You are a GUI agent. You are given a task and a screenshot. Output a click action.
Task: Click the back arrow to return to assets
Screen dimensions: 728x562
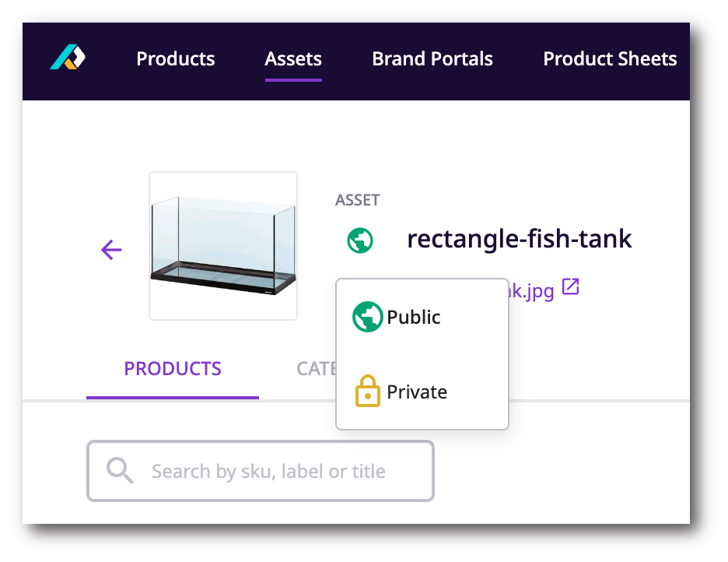110,250
